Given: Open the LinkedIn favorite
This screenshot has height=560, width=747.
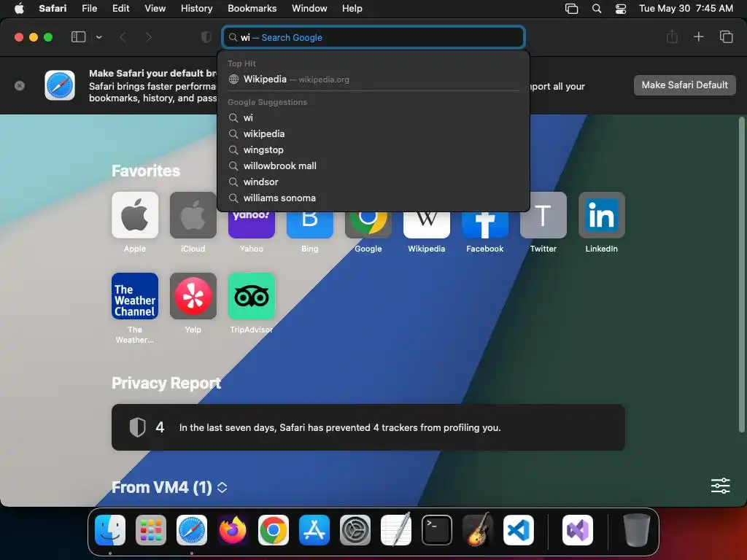Looking at the screenshot, I should pos(602,215).
